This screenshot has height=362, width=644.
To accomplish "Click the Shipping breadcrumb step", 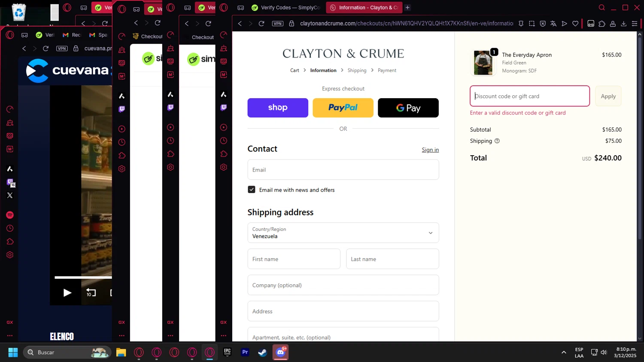I will tap(357, 70).
